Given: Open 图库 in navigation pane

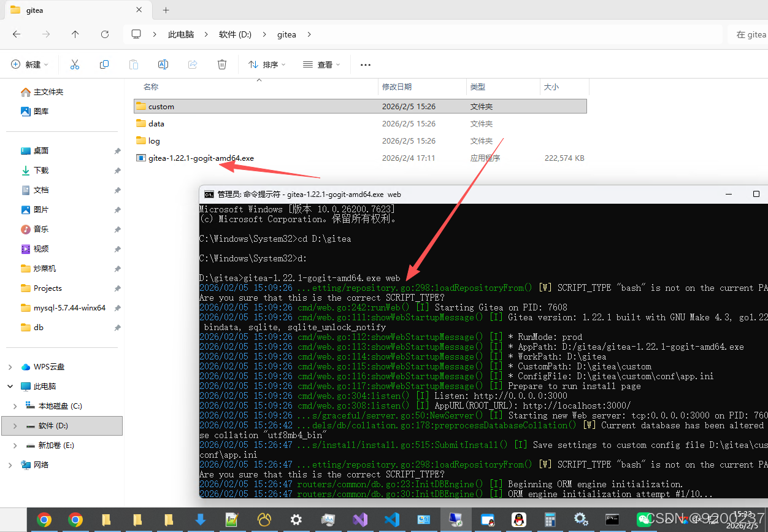Looking at the screenshot, I should coord(41,111).
